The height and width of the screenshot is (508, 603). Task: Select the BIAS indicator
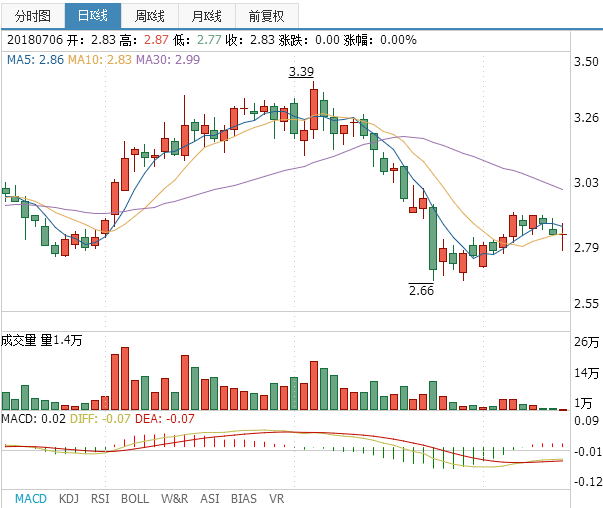point(244,498)
